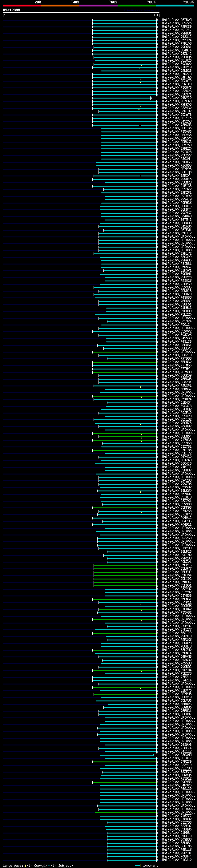Click hit label UniRef100_B9SA00

coord(176,64)
